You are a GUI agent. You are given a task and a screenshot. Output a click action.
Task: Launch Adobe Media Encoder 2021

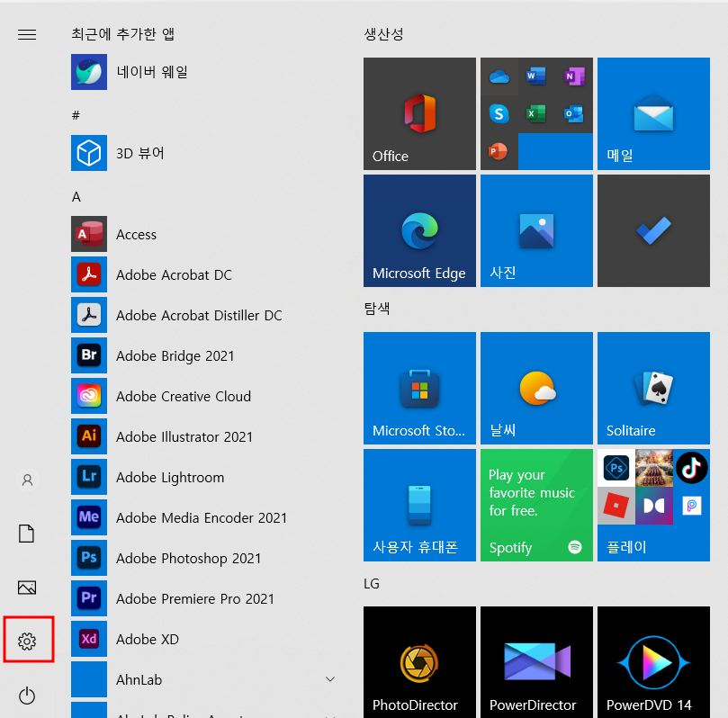click(x=204, y=517)
